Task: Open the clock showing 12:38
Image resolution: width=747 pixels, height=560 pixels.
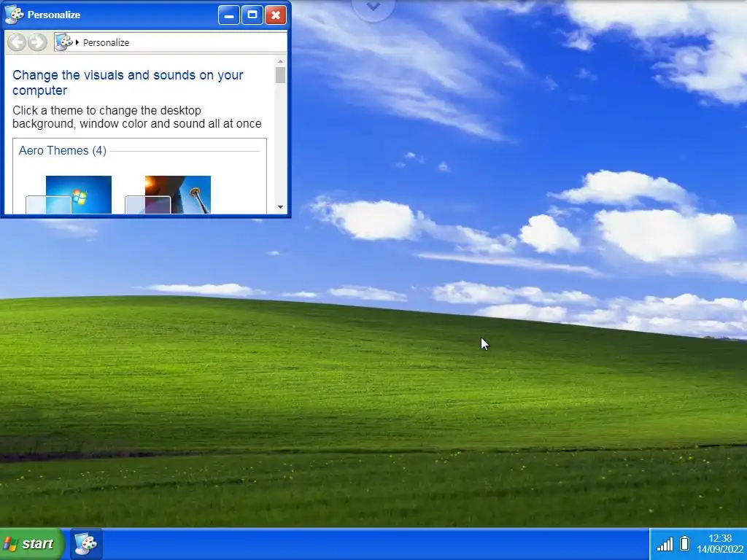Action: click(720, 544)
